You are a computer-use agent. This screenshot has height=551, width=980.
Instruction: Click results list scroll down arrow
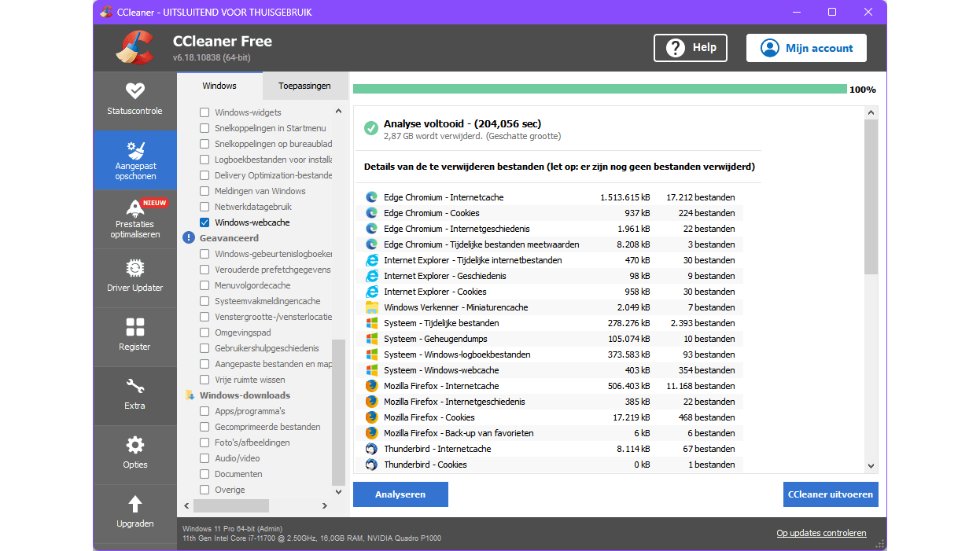[871, 465]
